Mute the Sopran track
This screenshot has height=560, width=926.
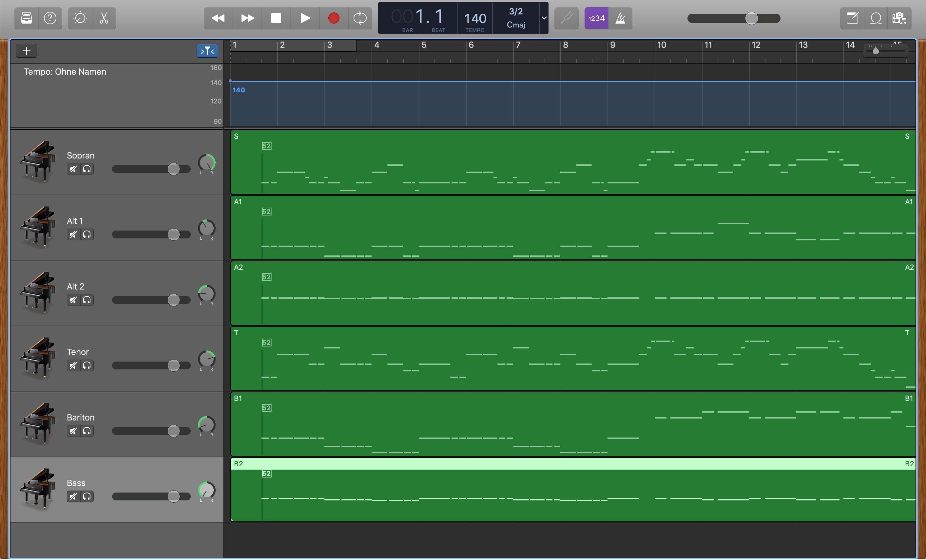[x=73, y=169]
